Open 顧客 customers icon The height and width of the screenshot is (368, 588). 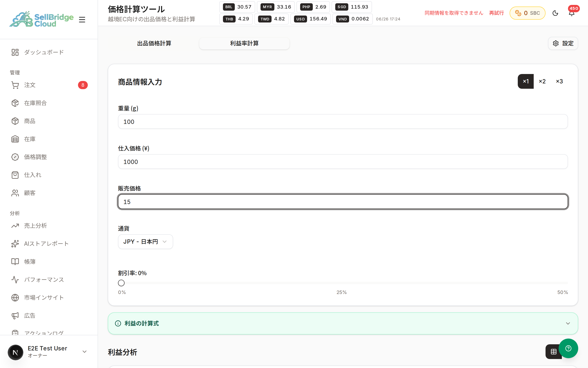[15, 193]
